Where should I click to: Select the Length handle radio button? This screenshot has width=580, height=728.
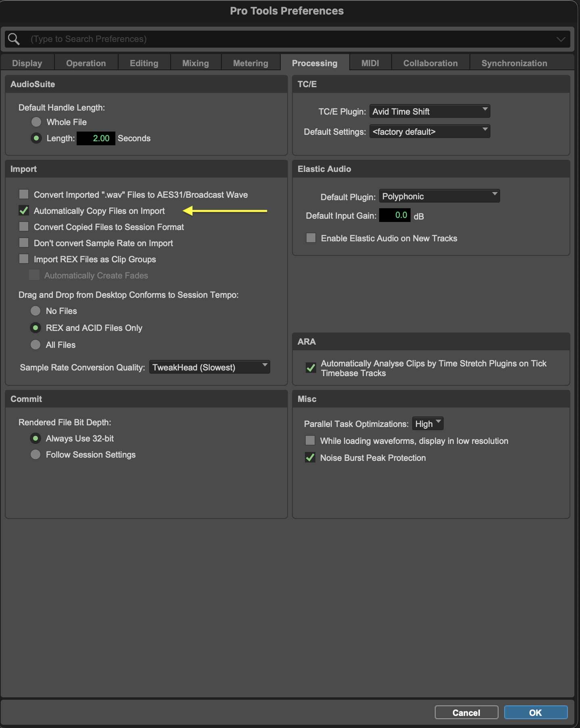36,138
